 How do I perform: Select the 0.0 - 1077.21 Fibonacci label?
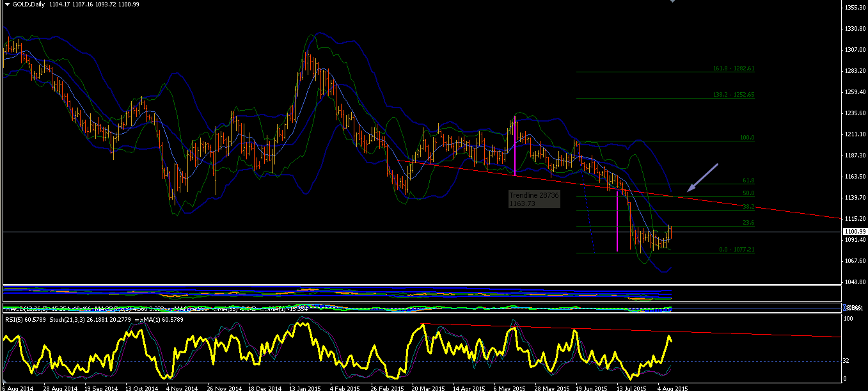(738, 250)
